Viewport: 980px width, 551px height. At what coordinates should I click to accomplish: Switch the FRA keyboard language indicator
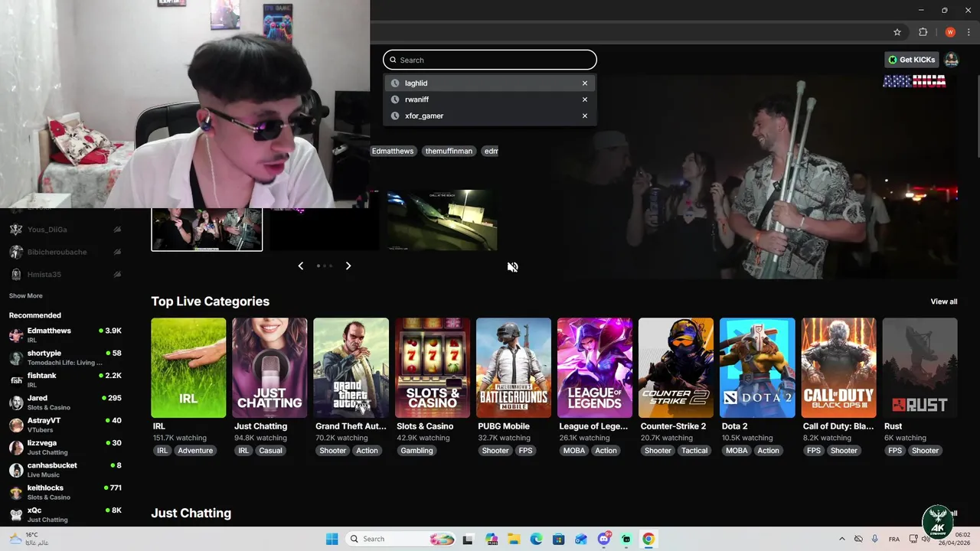[x=894, y=539]
